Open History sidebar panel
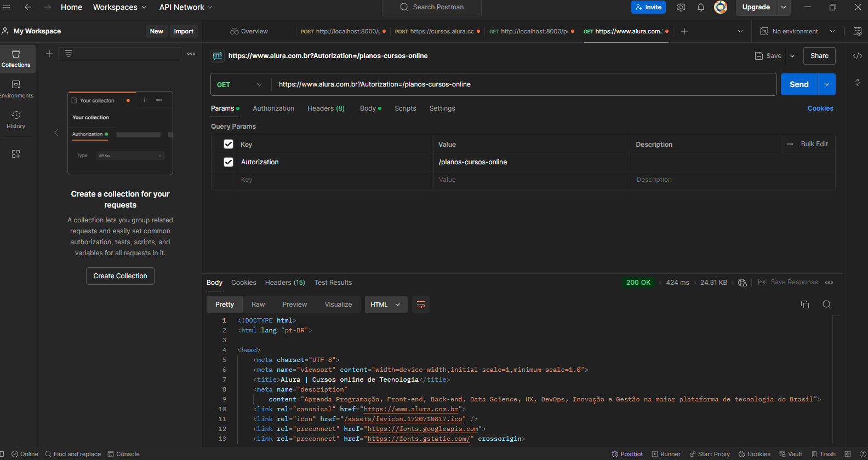This screenshot has height=460, width=868. 16,120
